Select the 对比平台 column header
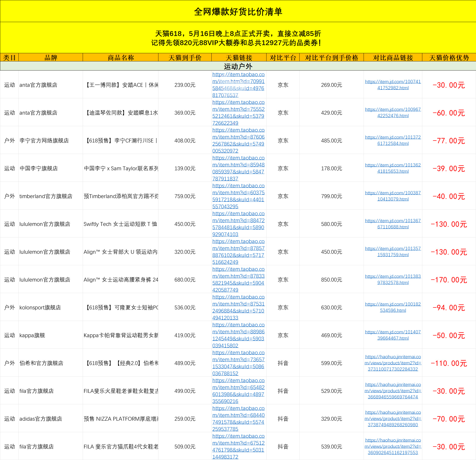 tap(283, 57)
